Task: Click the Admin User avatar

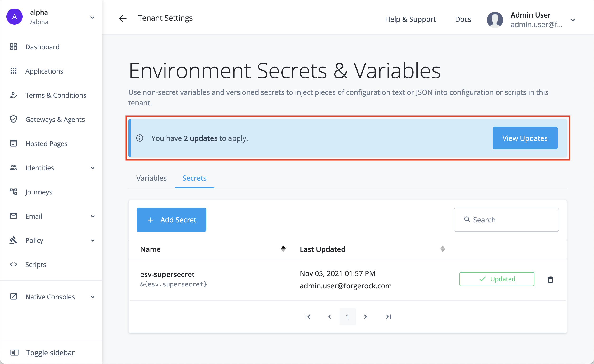Action: [495, 19]
